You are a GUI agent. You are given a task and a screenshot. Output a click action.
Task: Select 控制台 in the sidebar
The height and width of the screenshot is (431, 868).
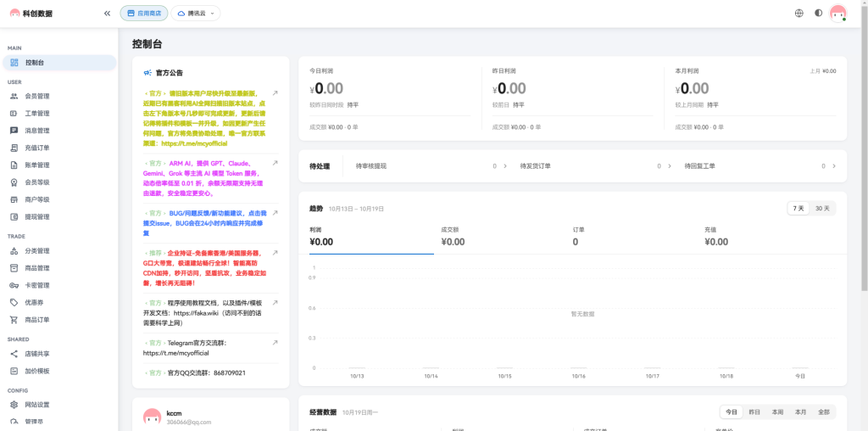coord(59,63)
